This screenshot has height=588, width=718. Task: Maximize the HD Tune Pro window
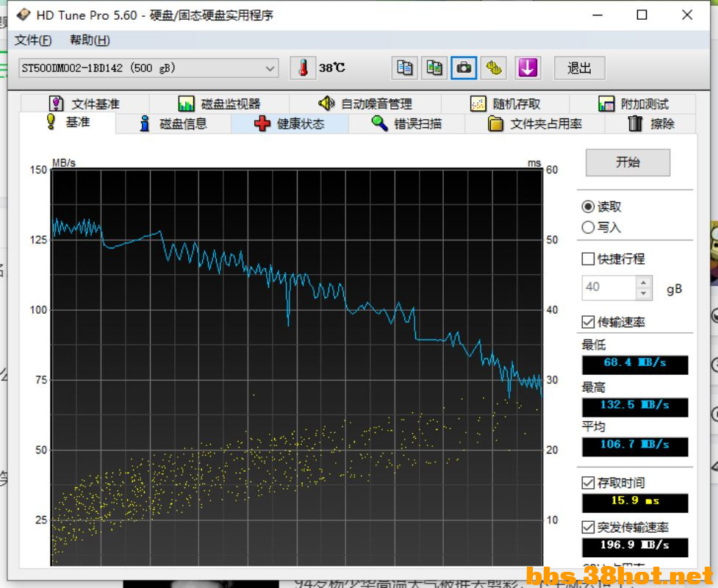[x=642, y=15]
